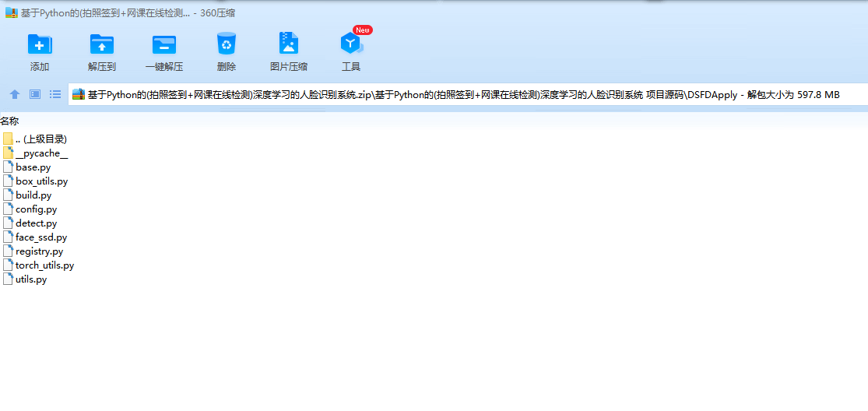Click the folder icon next to 上级目录

(x=8, y=139)
